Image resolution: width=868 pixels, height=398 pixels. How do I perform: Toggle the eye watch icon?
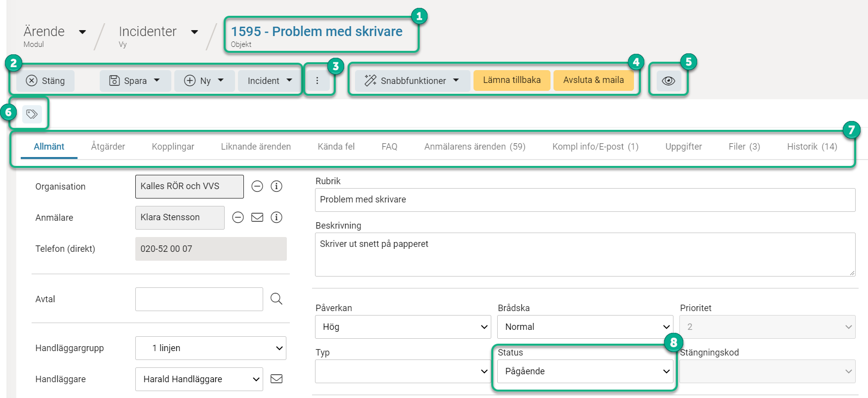point(668,81)
